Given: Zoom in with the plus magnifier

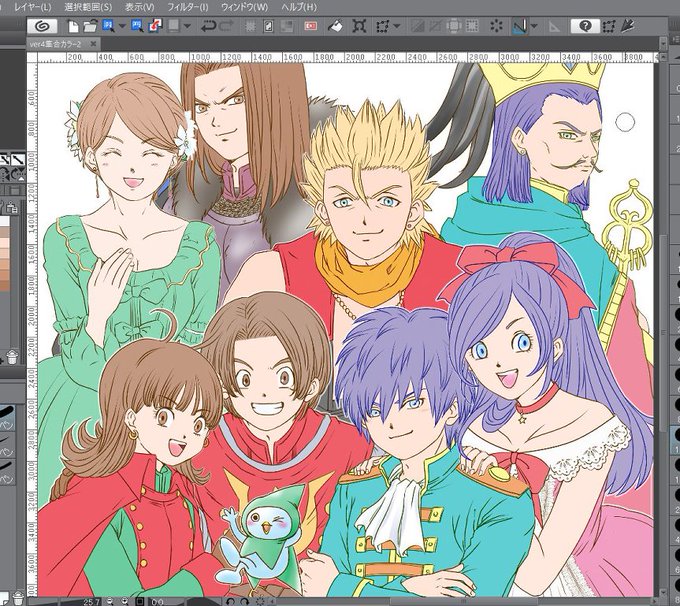Looking at the screenshot, I should 124,601.
